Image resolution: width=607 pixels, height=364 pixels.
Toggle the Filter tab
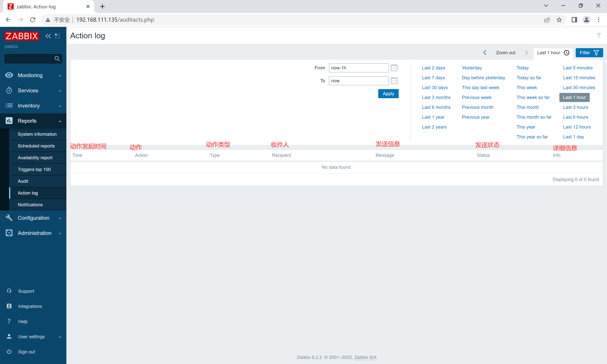589,53
